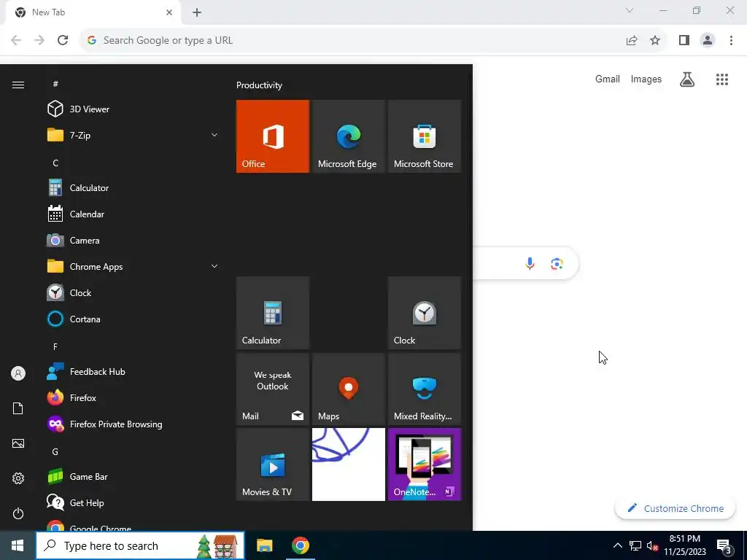Share this page icon in address bar

[x=632, y=41]
